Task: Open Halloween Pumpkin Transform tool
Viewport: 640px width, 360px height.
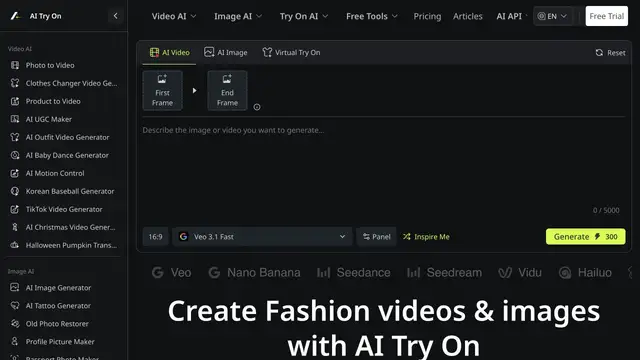Action: click(x=63, y=245)
